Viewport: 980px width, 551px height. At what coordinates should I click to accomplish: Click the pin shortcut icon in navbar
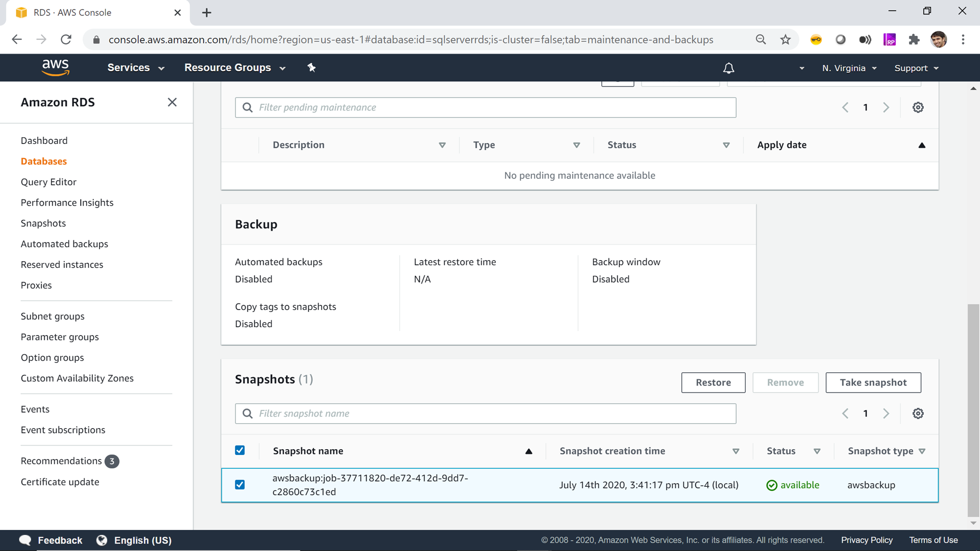coord(312,68)
